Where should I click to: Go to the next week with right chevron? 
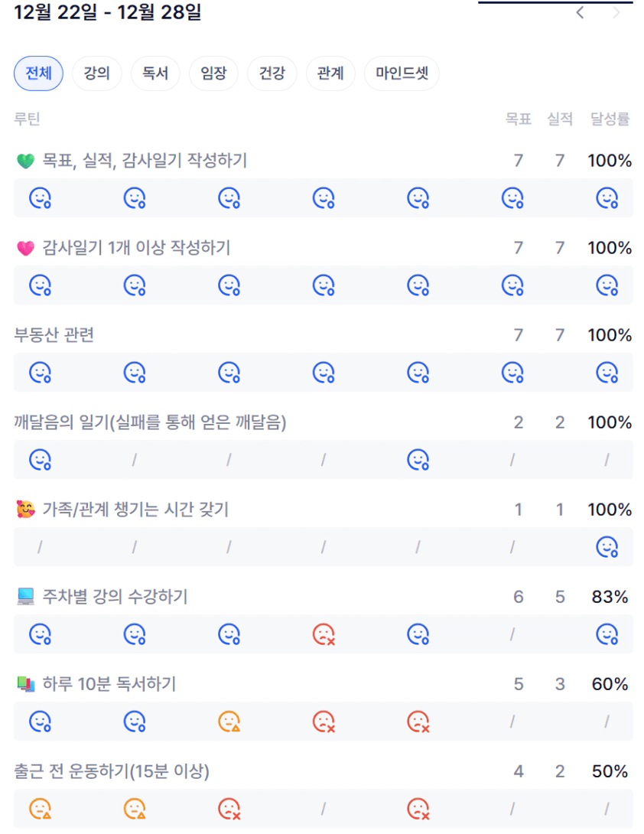(x=616, y=13)
